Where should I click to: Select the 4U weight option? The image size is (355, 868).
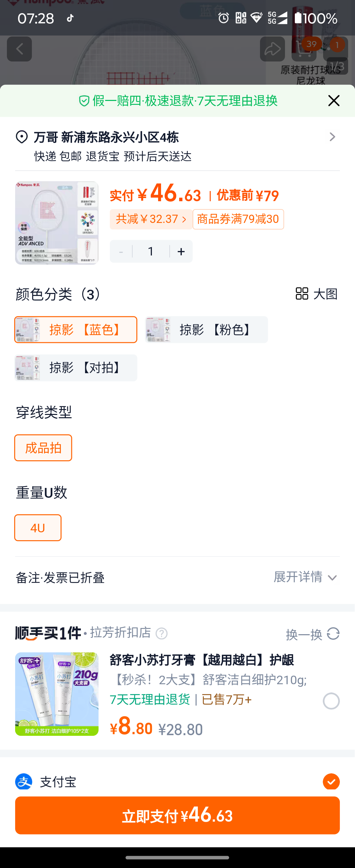pos(38,527)
